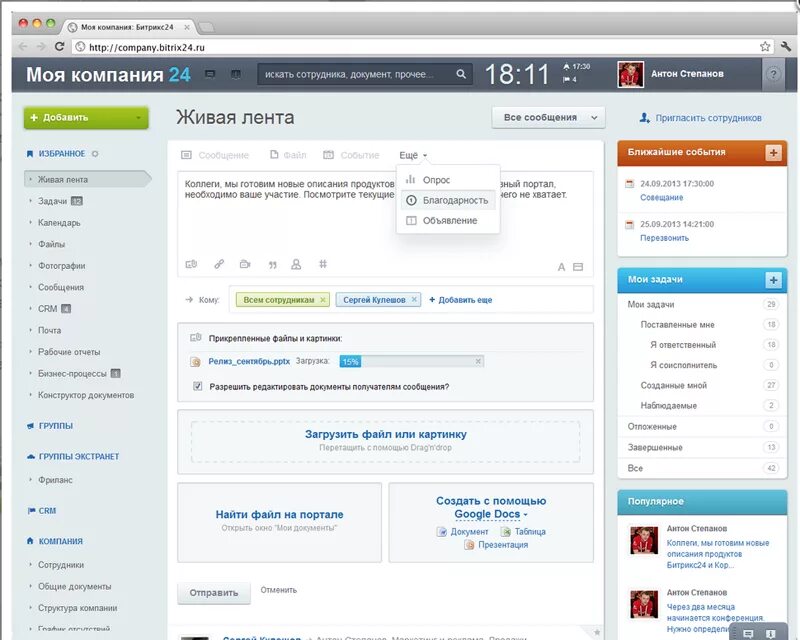Click the browser reload icon

coord(59,46)
